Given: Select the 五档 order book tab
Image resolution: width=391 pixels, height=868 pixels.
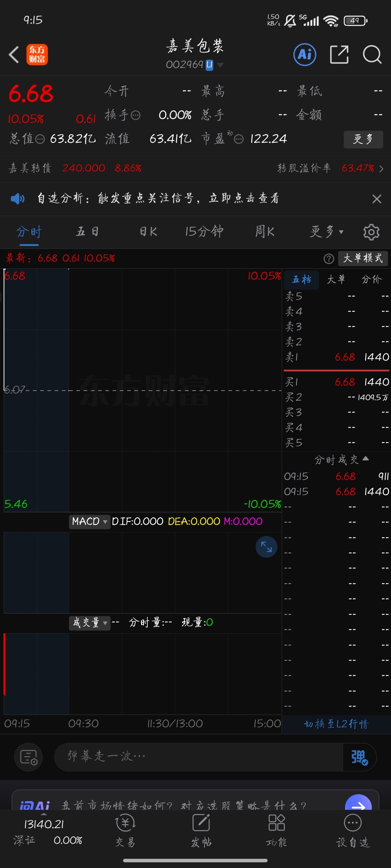Looking at the screenshot, I should [302, 280].
